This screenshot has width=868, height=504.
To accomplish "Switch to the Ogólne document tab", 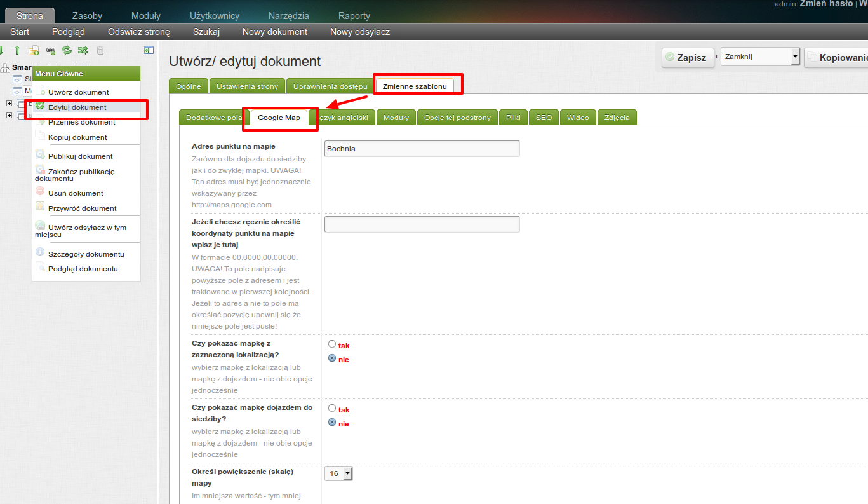I will (189, 86).
